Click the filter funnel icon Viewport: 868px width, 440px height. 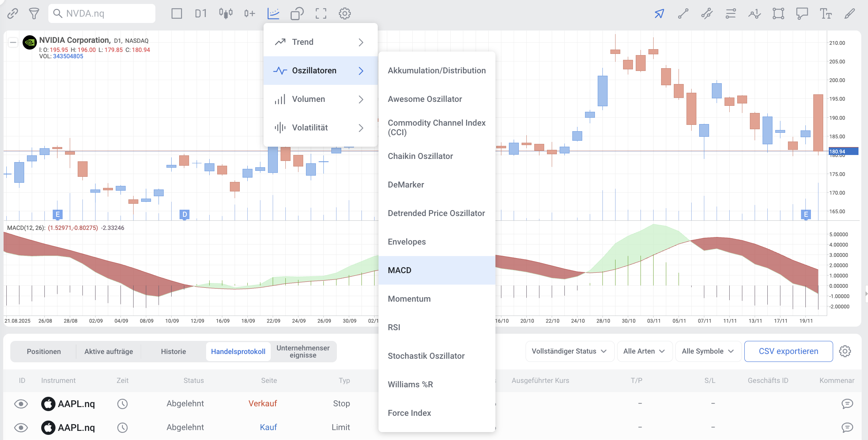tap(34, 13)
